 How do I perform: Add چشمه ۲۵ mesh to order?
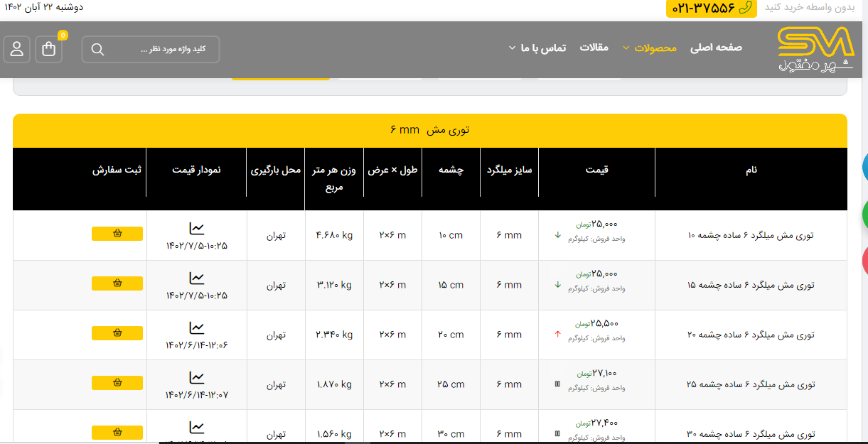tap(117, 383)
